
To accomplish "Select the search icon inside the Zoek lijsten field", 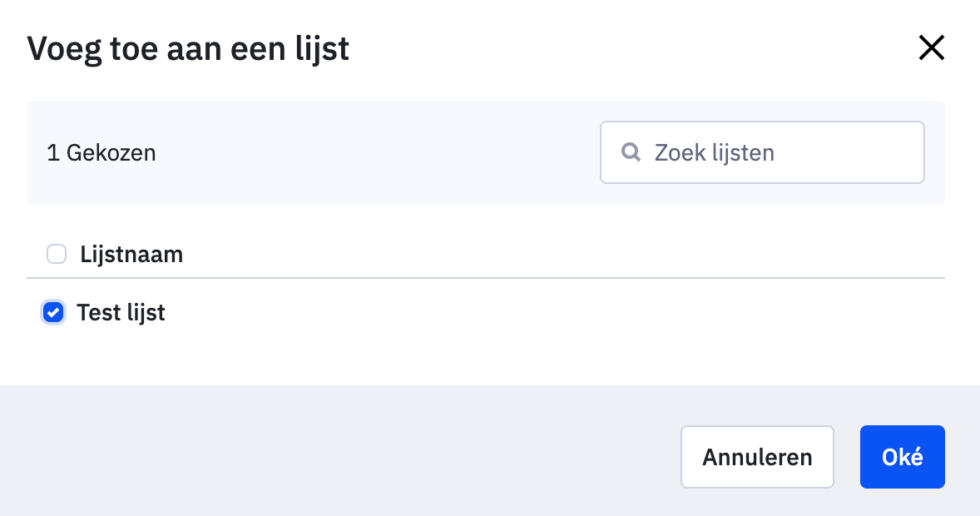I will (x=631, y=151).
